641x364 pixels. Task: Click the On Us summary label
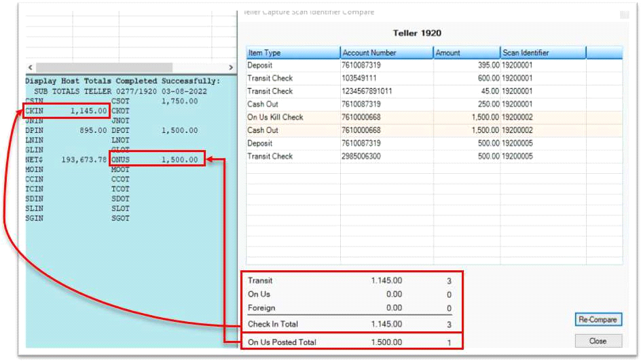[259, 294]
